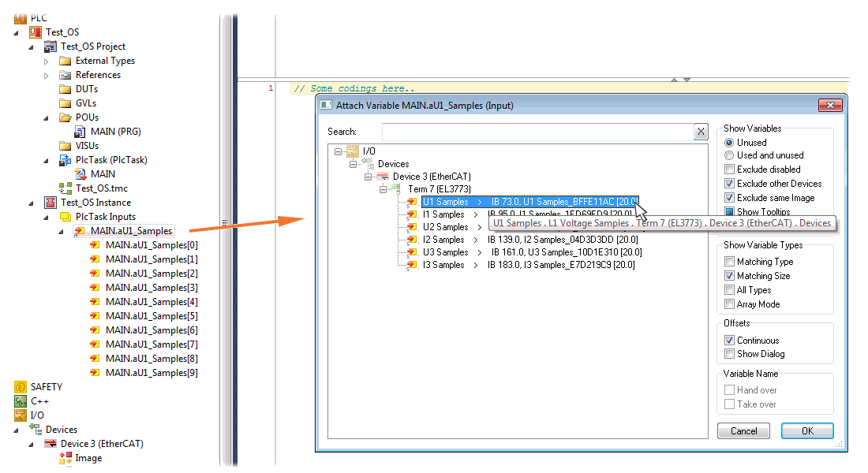Enable the Matching Type checkbox
This screenshot has height=473, width=868.
pos(730,262)
